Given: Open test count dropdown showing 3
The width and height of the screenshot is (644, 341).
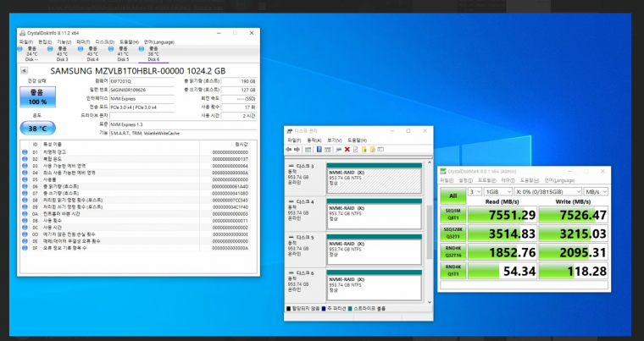Looking at the screenshot, I should click(475, 191).
